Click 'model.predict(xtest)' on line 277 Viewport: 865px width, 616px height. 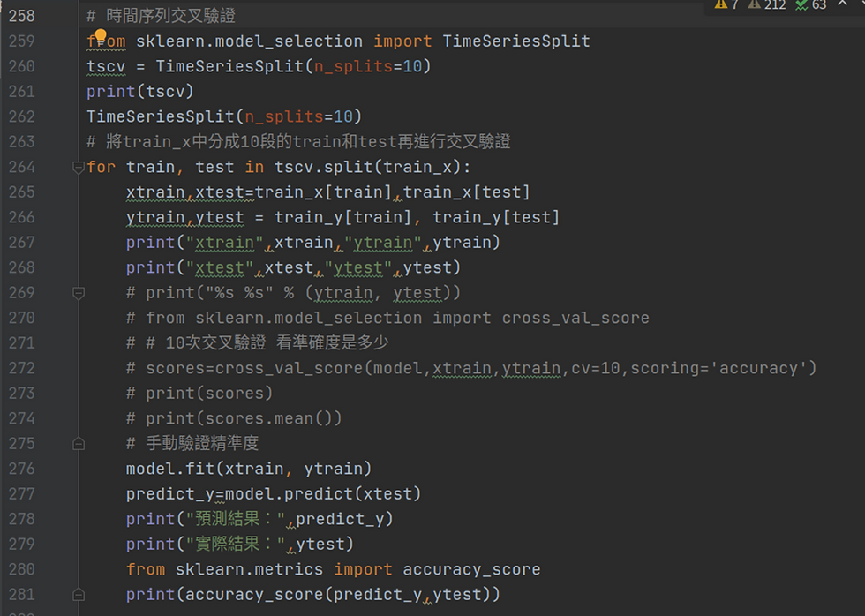tap(323, 493)
